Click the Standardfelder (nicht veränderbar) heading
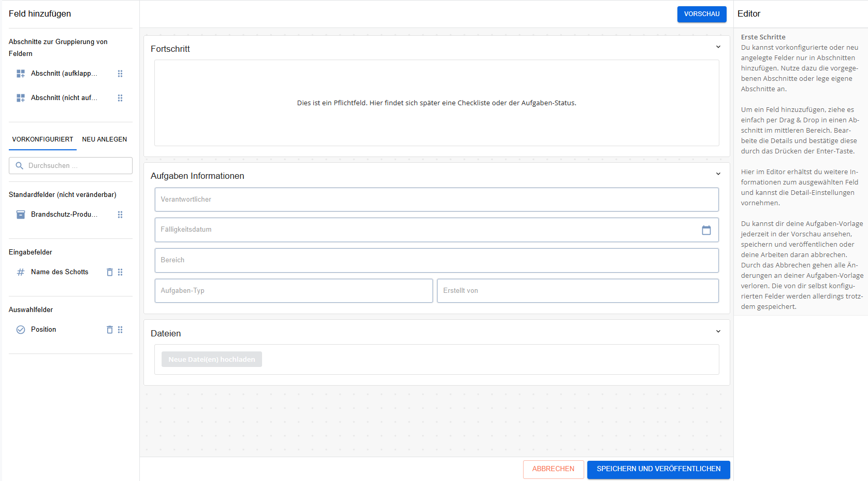 point(63,195)
